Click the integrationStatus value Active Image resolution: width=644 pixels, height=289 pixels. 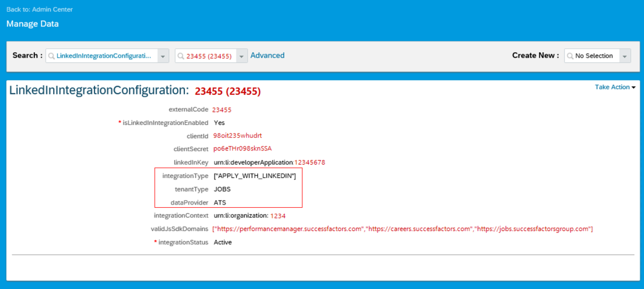223,242
